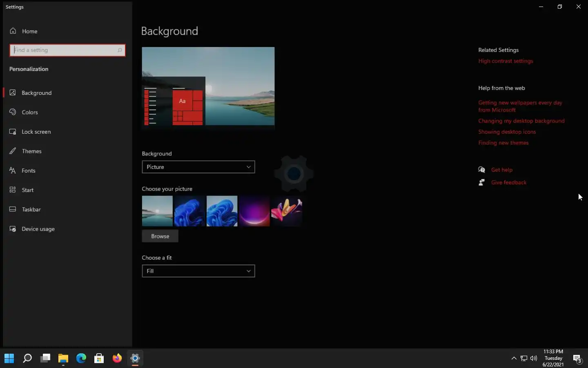Launch Microsoft Edge from the taskbar
The height and width of the screenshot is (368, 588).
coord(81,359)
